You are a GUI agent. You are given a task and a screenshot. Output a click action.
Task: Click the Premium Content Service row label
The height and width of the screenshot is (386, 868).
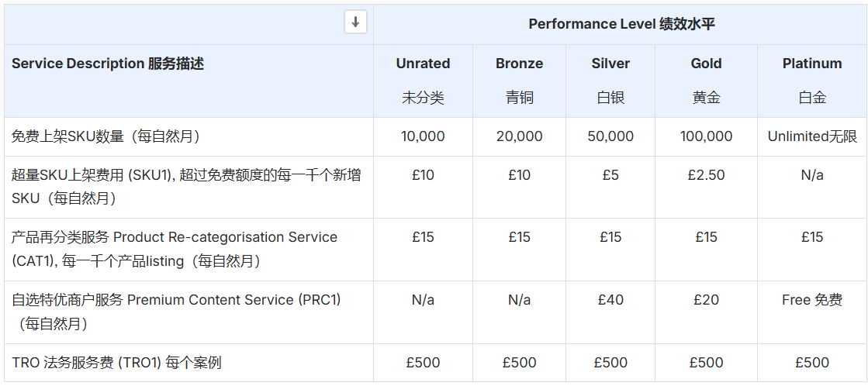pyautogui.click(x=176, y=312)
